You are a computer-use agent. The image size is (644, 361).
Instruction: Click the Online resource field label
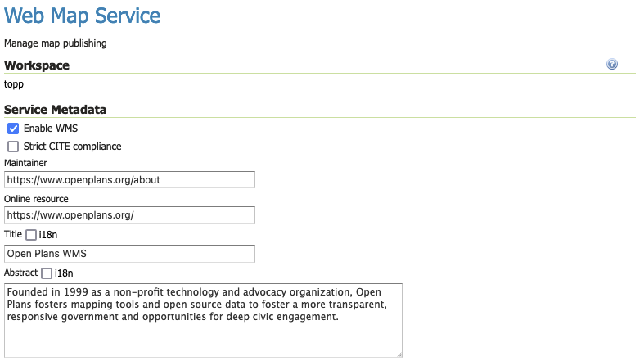click(36, 199)
